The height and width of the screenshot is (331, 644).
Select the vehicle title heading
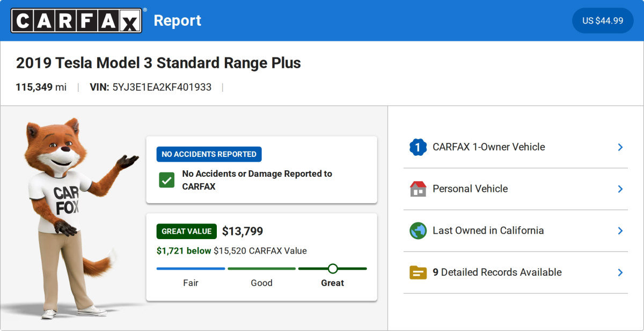(x=158, y=63)
